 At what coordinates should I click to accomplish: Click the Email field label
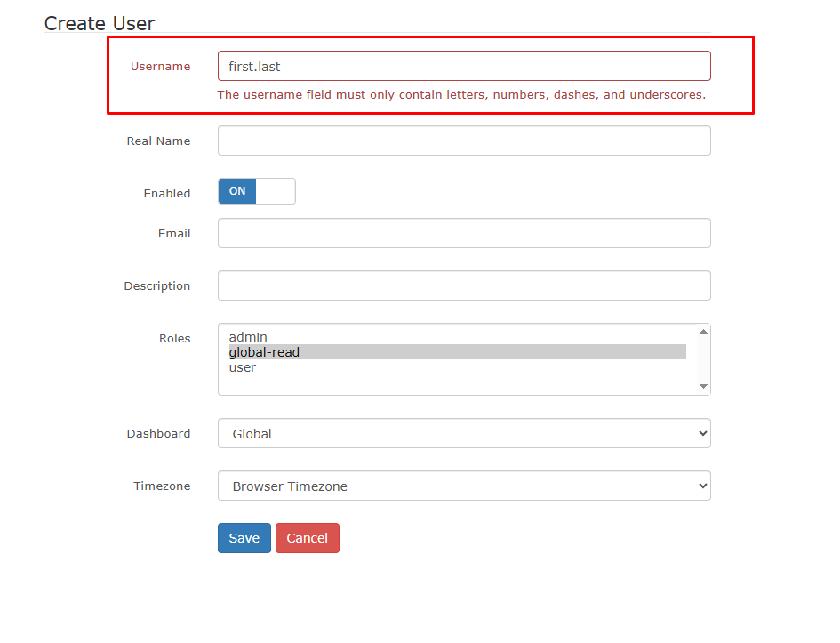(174, 233)
